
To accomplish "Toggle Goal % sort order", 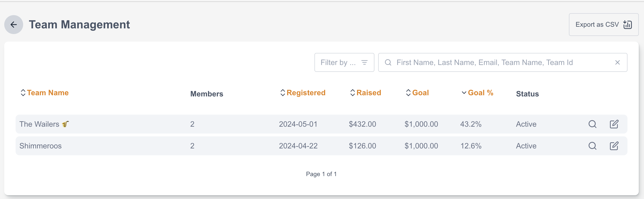I will coord(480,93).
